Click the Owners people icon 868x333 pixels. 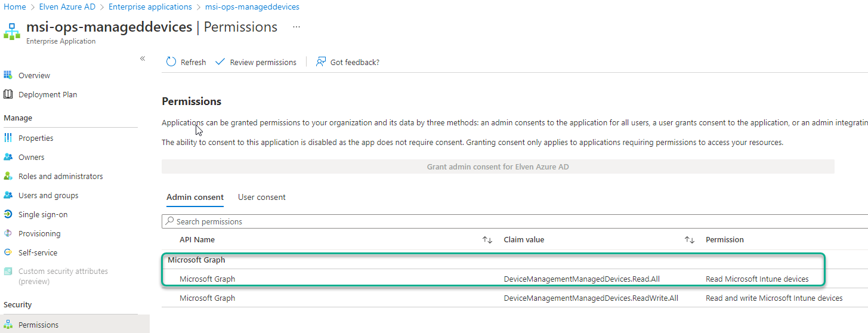8,157
